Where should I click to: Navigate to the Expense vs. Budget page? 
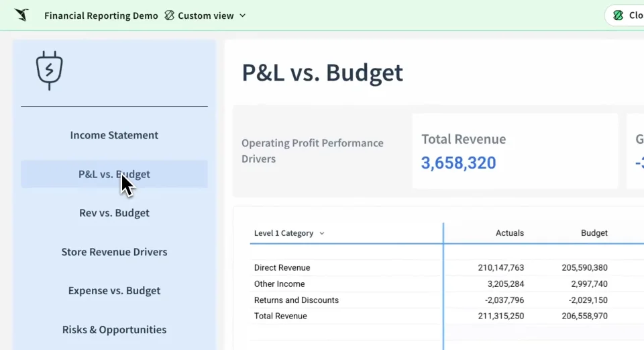[114, 291]
